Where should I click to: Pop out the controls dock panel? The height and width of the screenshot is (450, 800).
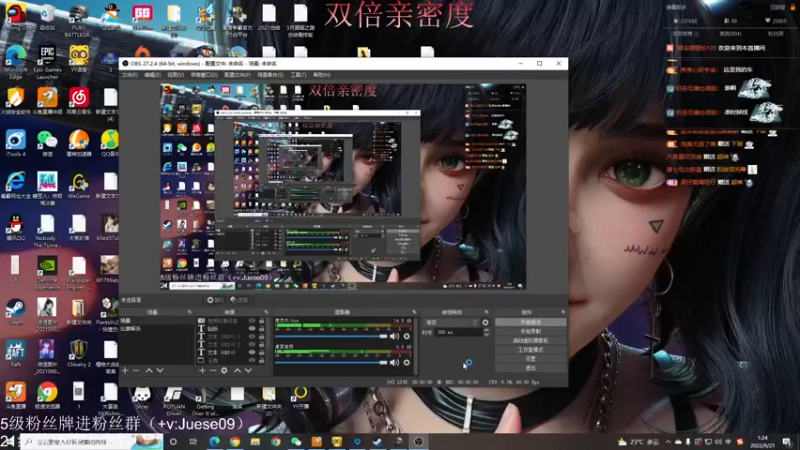tap(563, 312)
